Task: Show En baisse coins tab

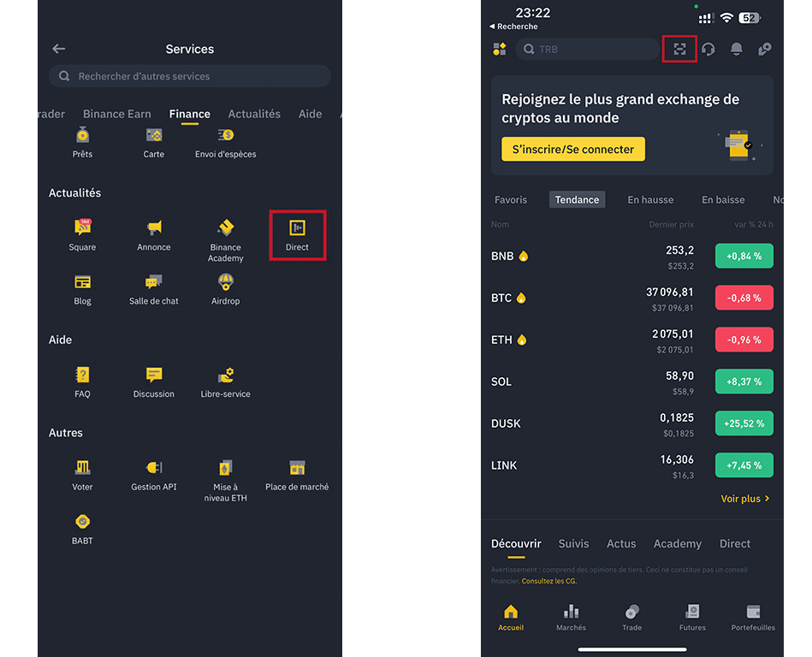Action: click(x=723, y=200)
